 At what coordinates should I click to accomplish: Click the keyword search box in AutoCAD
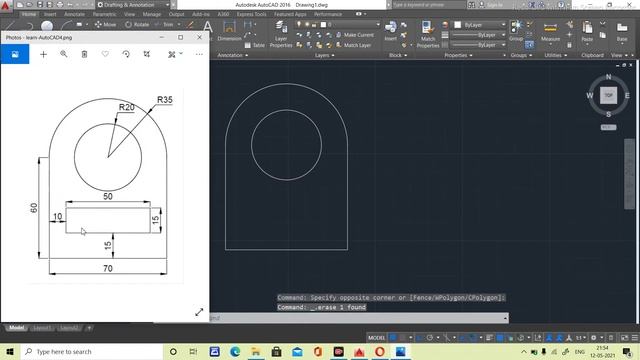429,5
